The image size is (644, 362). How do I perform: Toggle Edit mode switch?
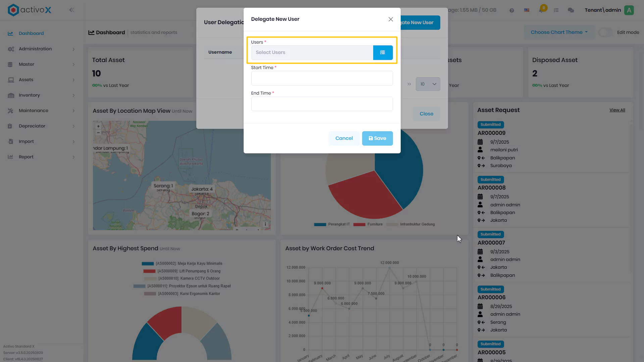tap(606, 33)
